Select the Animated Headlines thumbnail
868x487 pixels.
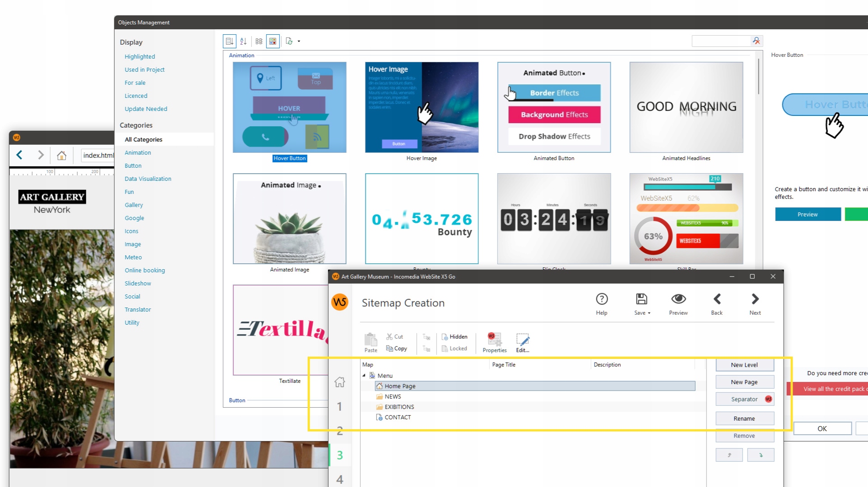(686, 108)
